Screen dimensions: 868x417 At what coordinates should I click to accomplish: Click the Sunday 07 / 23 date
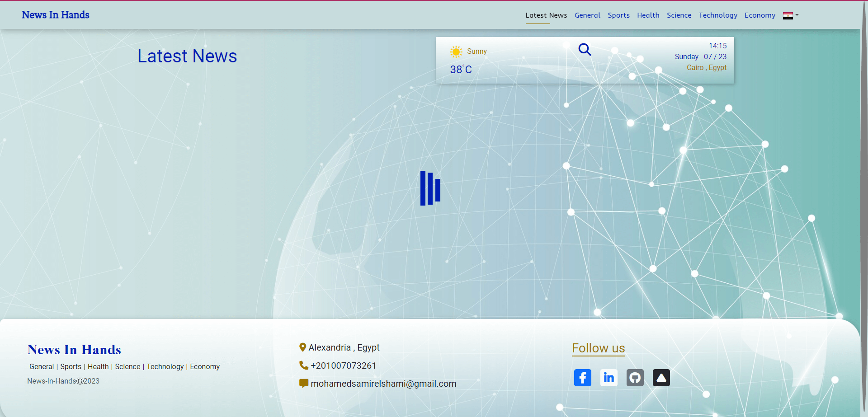tap(701, 56)
